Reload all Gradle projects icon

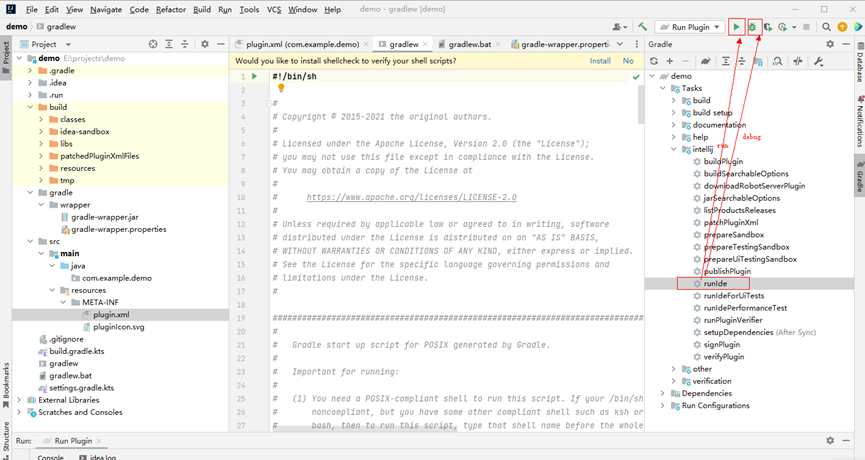point(654,61)
